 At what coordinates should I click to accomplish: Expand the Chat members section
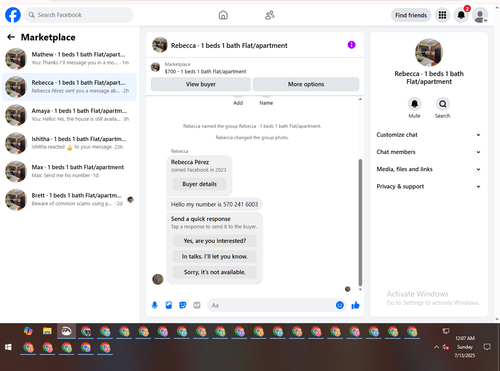pos(429,152)
